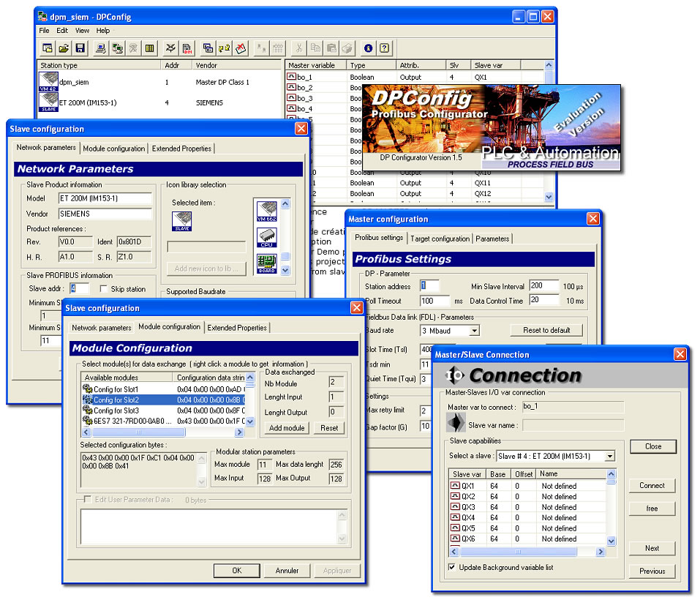
Task: Click the printer toolbar icon
Action: click(x=347, y=48)
